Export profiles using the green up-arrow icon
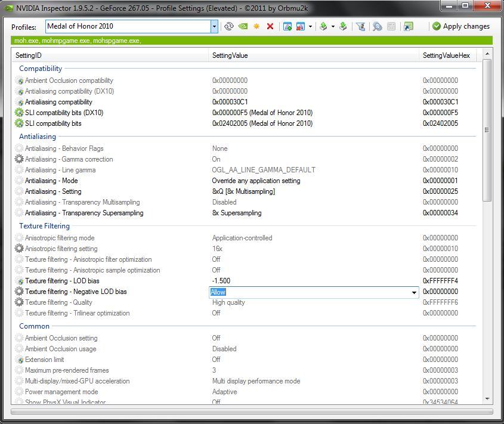Screen dimensions: 504x424 (x=323, y=26)
